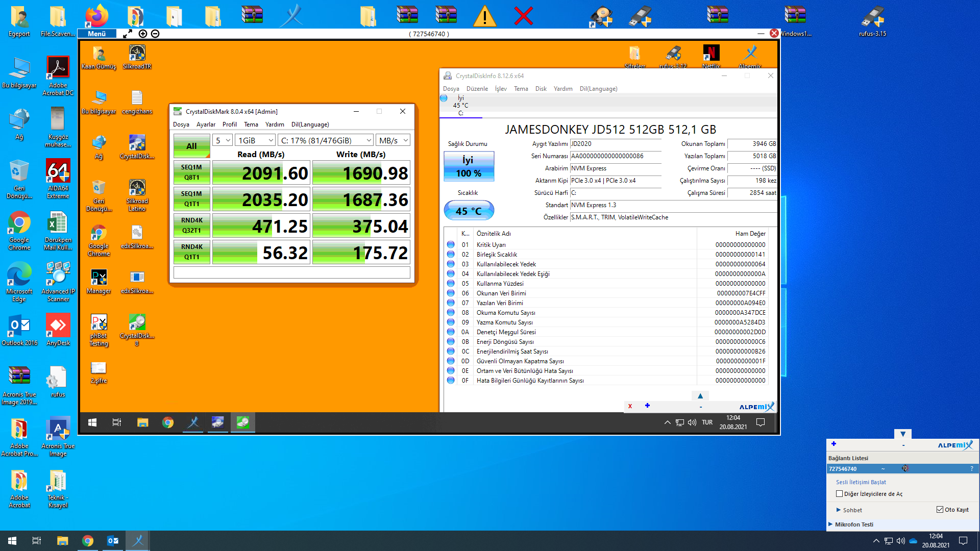Click the Ham Değer column header

[750, 234]
